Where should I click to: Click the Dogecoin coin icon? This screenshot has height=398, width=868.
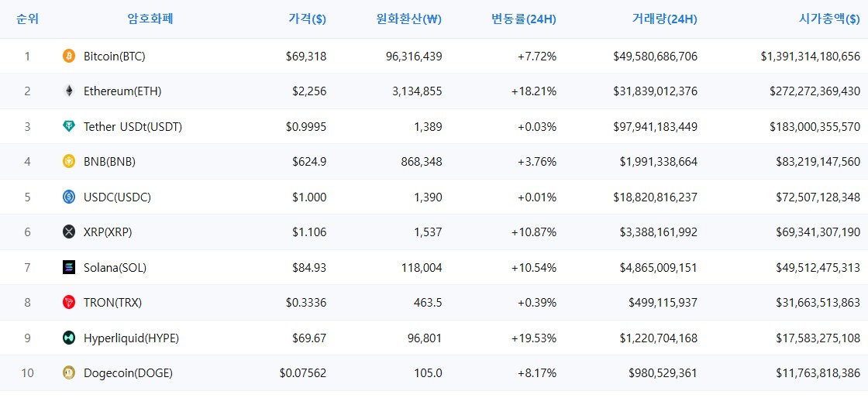[69, 373]
